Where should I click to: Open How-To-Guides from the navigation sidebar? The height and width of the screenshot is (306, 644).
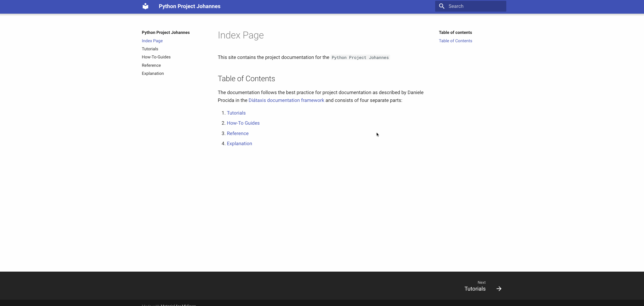(156, 57)
